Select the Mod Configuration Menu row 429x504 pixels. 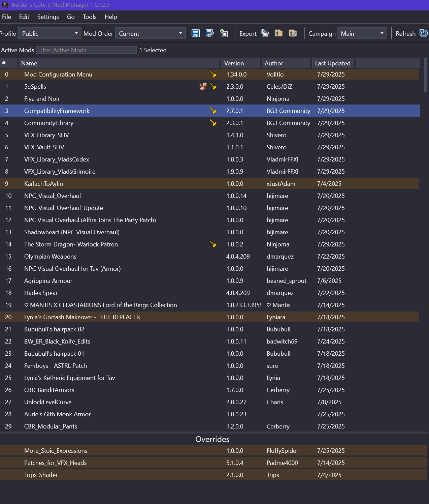210,74
